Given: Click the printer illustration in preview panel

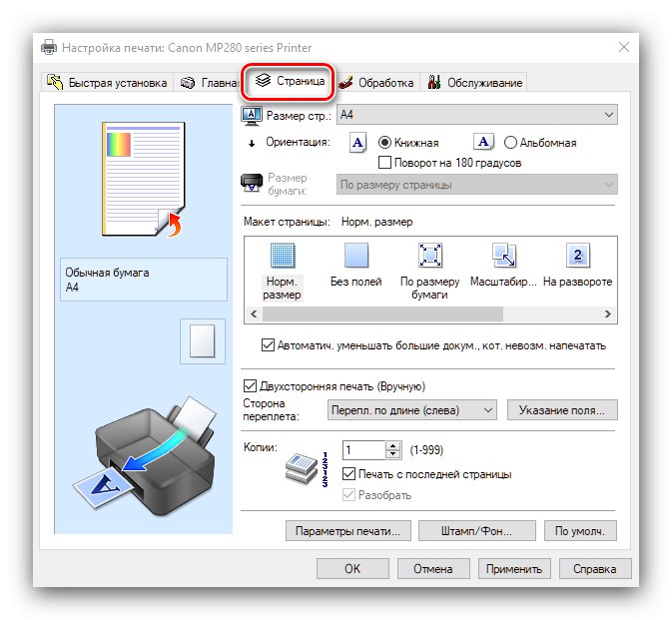Looking at the screenshot, I should 144,456.
